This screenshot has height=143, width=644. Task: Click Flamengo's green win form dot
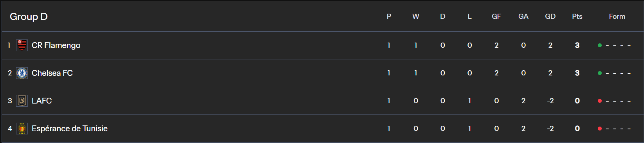(600, 45)
